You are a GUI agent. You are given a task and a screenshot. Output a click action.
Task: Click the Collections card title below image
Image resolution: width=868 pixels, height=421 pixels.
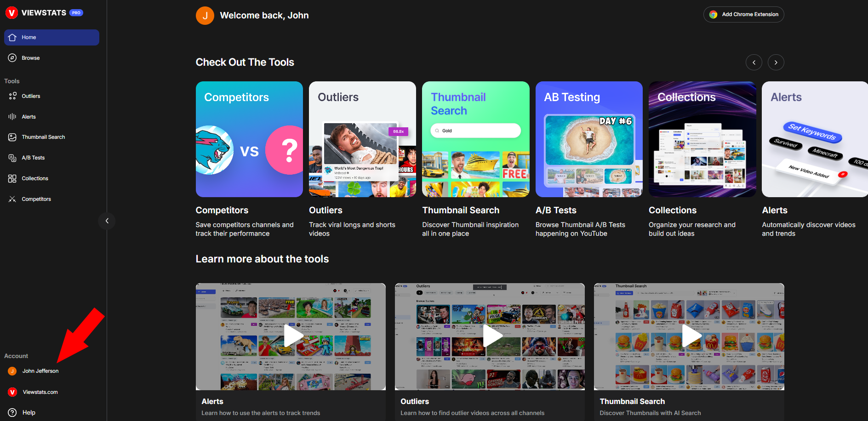(673, 210)
